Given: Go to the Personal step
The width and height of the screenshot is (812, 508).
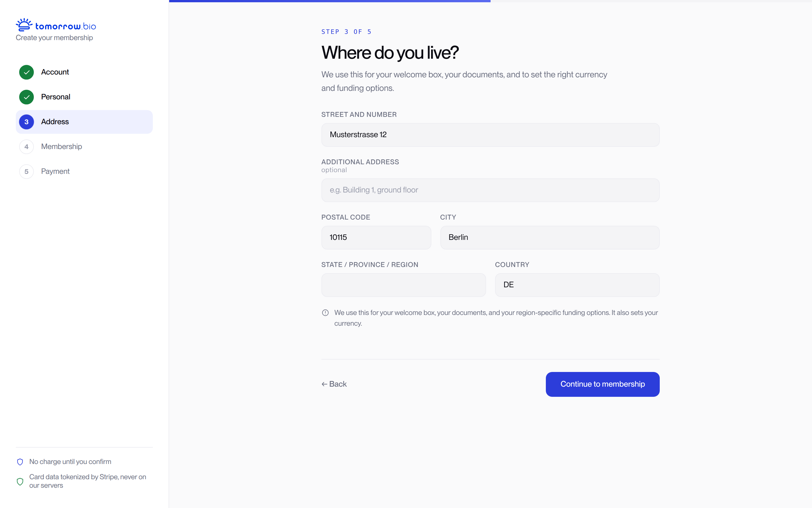Looking at the screenshot, I should [x=84, y=97].
